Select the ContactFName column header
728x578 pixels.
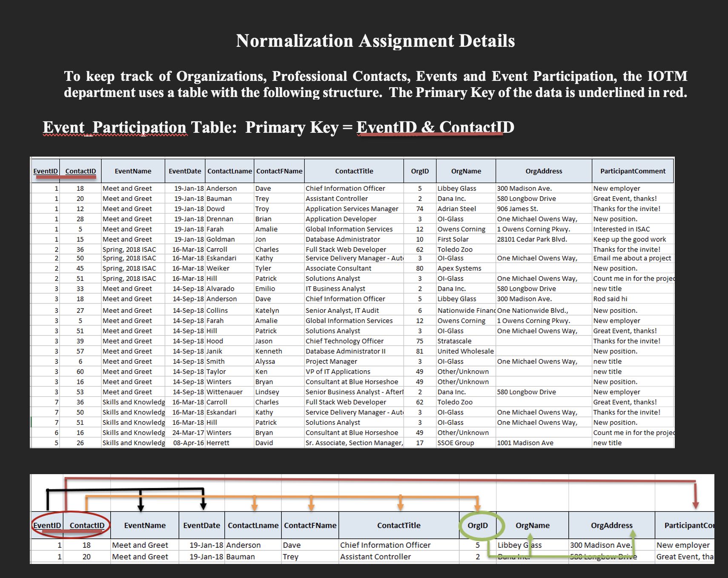click(279, 171)
